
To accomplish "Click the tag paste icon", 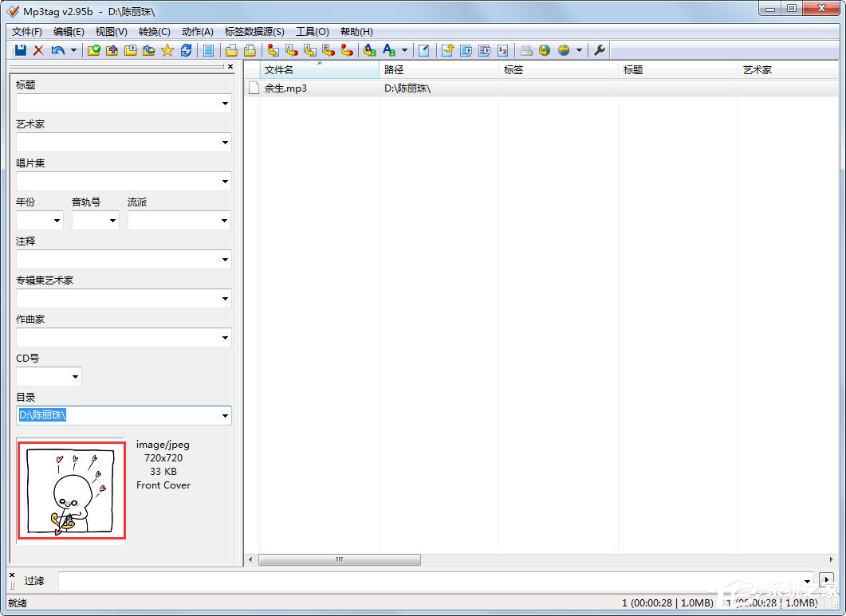I will [x=250, y=50].
